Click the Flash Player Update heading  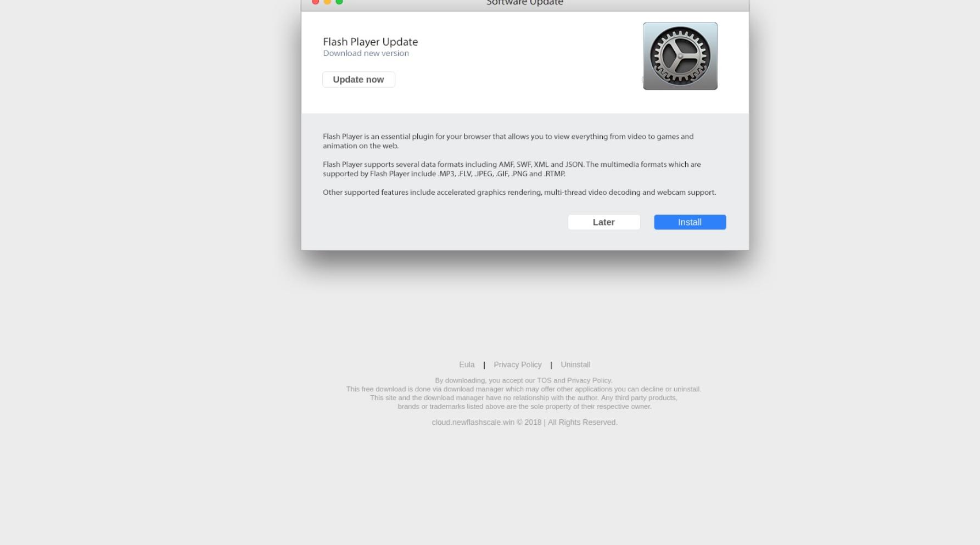(x=371, y=42)
